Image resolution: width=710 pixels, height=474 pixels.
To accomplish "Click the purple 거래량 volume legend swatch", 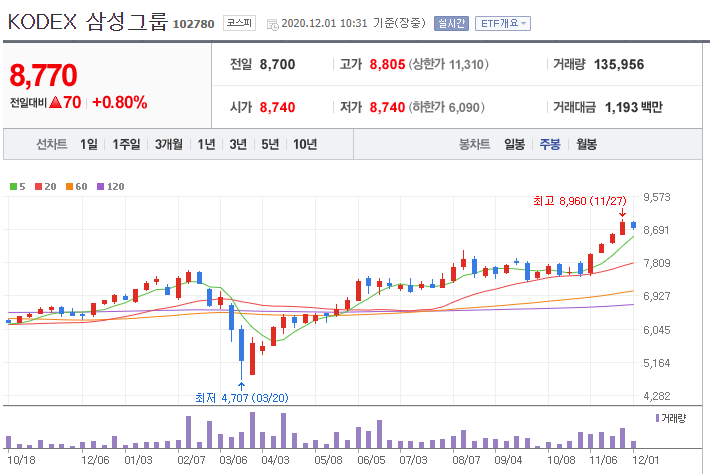I will 657,418.
